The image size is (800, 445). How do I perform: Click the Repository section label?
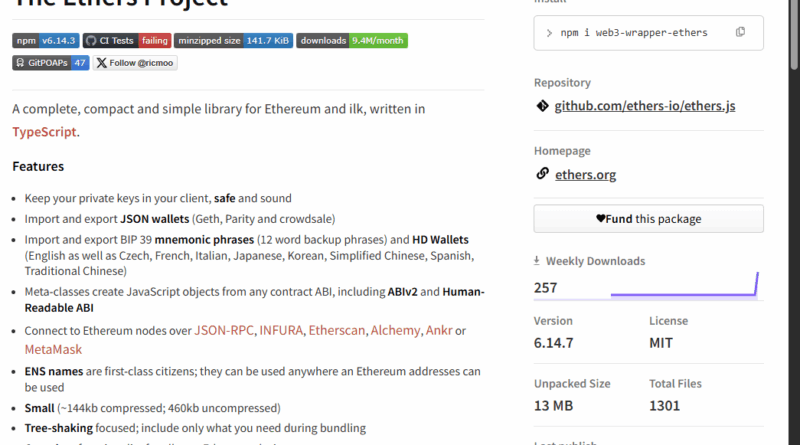(562, 83)
